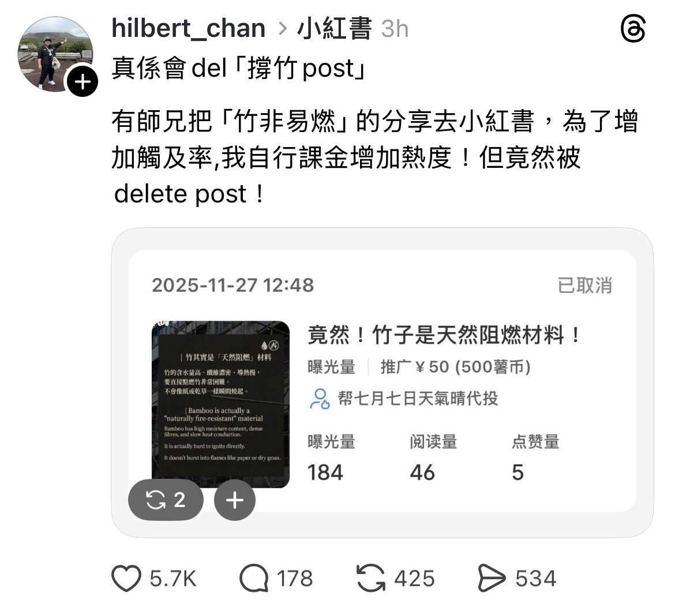675x616 pixels.
Task: Share the post with the paper plane icon
Action: pyautogui.click(x=492, y=578)
